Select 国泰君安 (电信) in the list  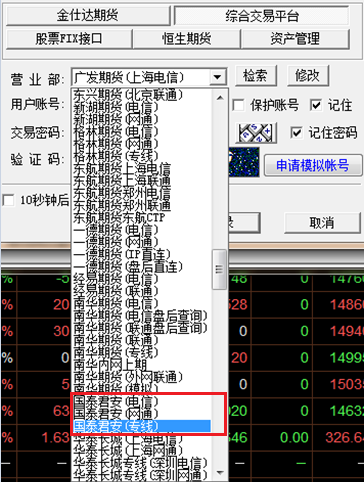click(142, 401)
